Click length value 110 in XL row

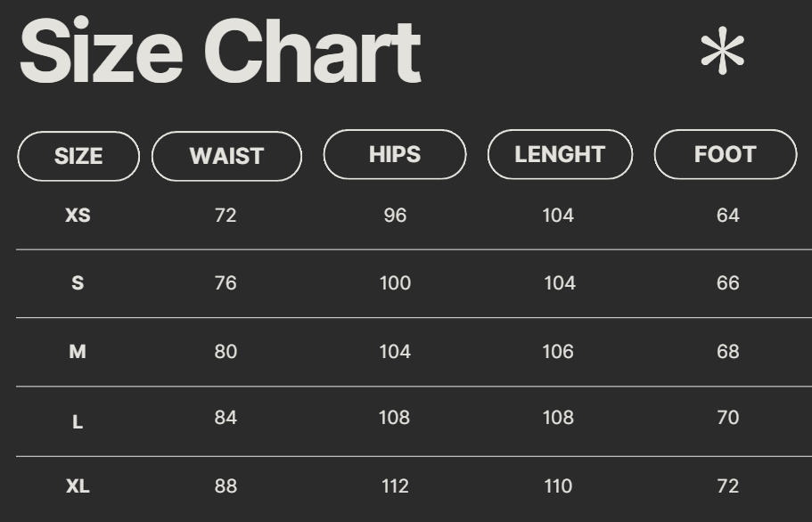(x=558, y=486)
